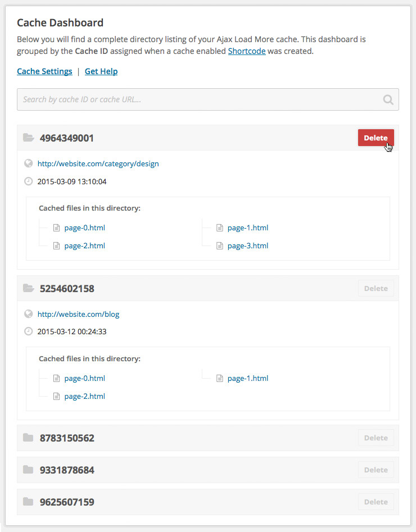416x532 pixels.
Task: Open the Cache Settings link
Action: tap(44, 71)
